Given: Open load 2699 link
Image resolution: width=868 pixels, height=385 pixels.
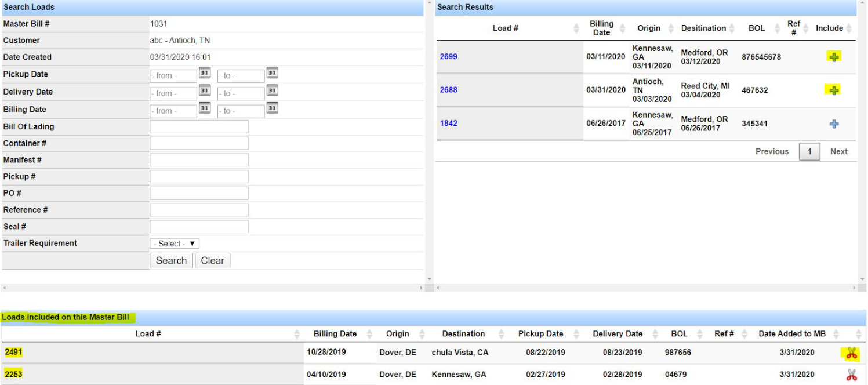Looking at the screenshot, I should pyautogui.click(x=449, y=57).
